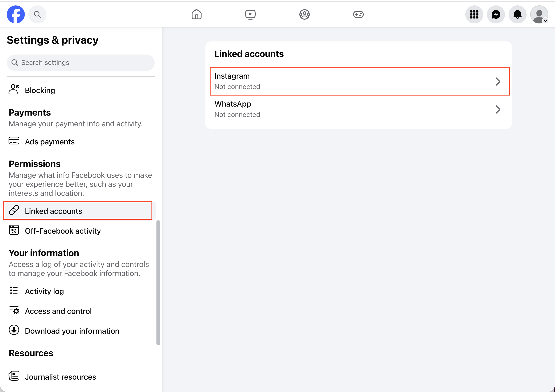Go to the Home feed icon
The height and width of the screenshot is (392, 555).
point(197,14)
